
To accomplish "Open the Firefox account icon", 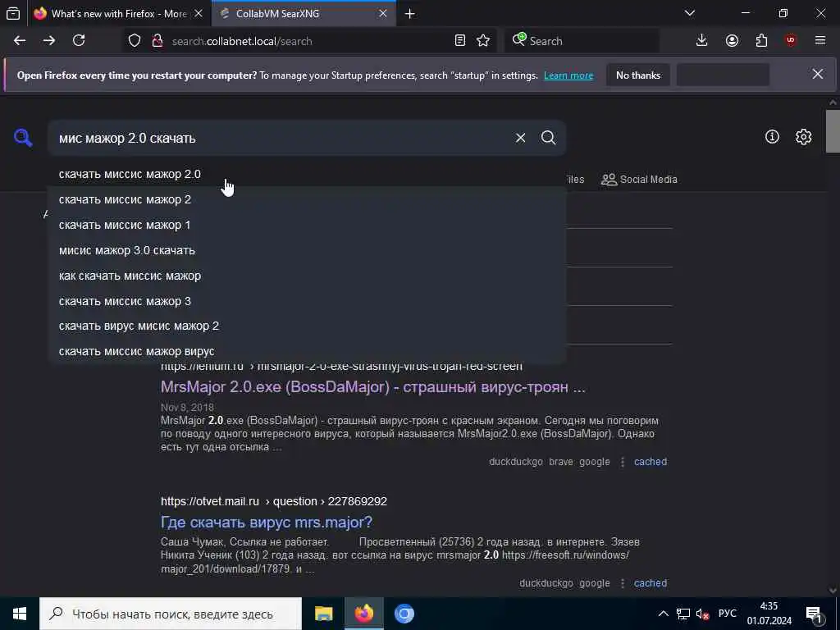I will tap(732, 41).
